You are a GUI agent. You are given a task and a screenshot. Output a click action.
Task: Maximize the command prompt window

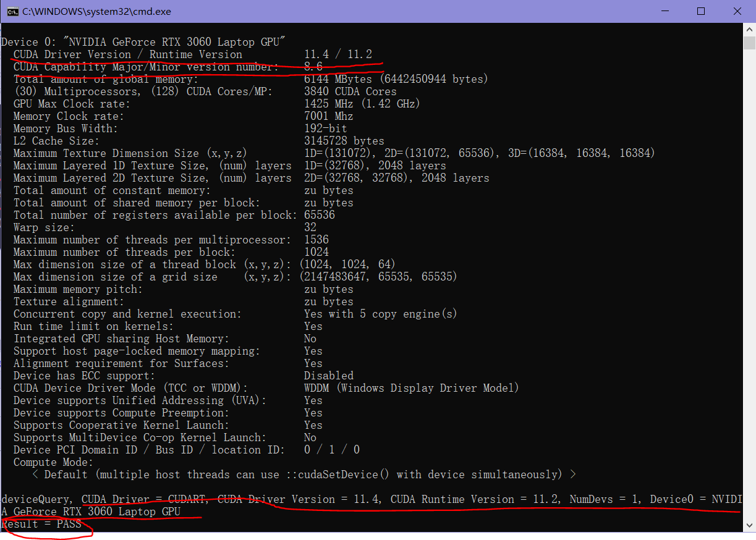(701, 12)
